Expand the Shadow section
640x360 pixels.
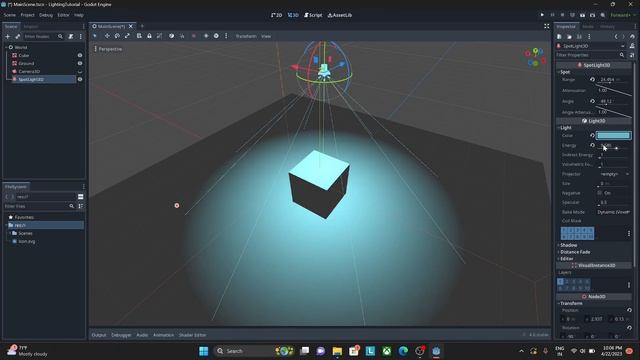coord(568,245)
